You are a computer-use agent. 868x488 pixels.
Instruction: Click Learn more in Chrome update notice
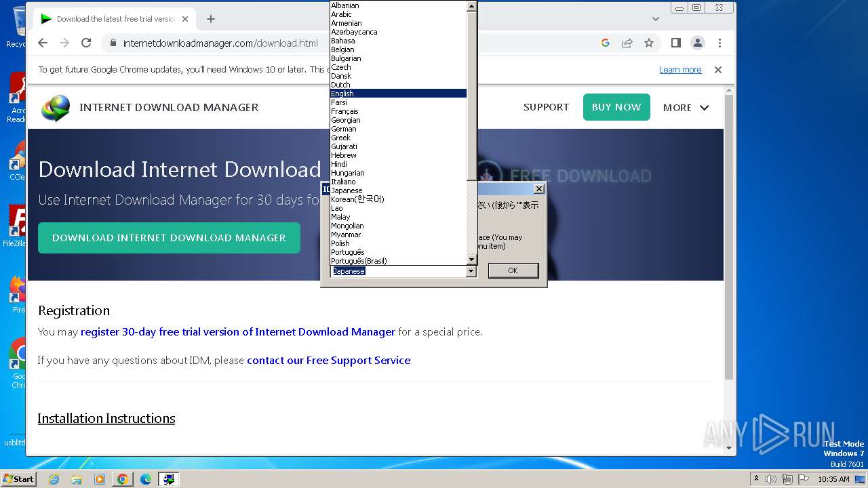(x=680, y=70)
